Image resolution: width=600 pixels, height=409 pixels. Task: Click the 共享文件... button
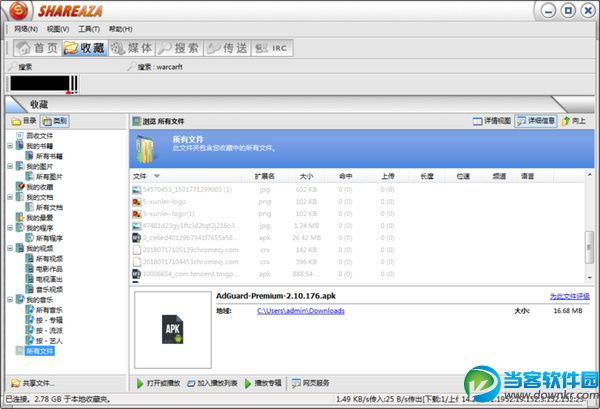tap(33, 383)
